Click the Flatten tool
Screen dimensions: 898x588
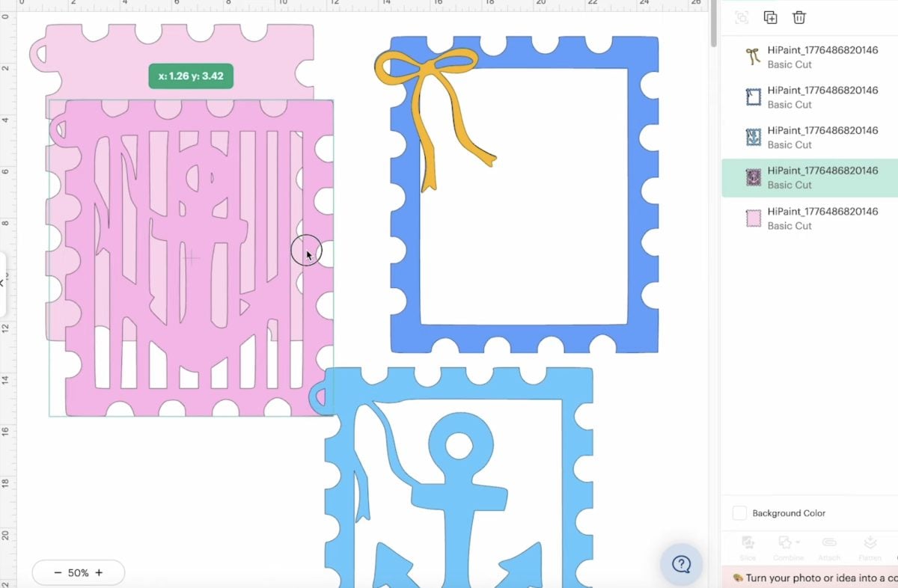(x=870, y=548)
